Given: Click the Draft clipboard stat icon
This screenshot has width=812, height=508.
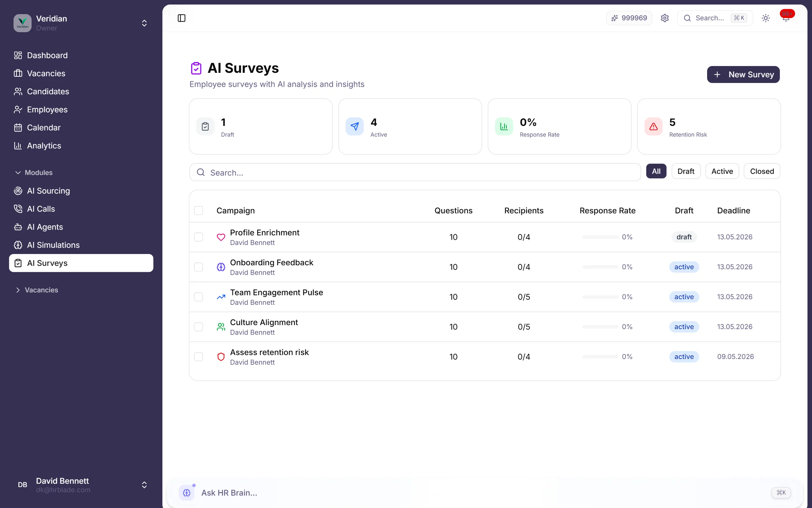Looking at the screenshot, I should click(205, 126).
